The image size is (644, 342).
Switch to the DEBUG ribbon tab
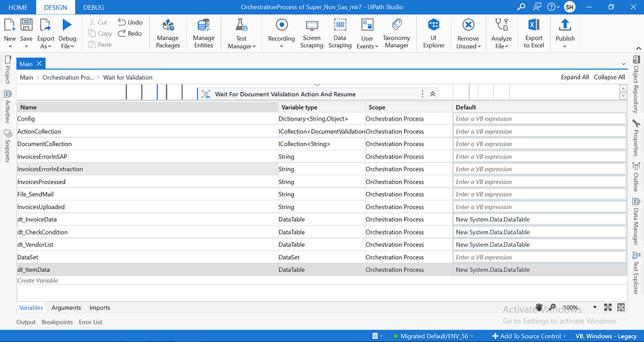coord(93,7)
